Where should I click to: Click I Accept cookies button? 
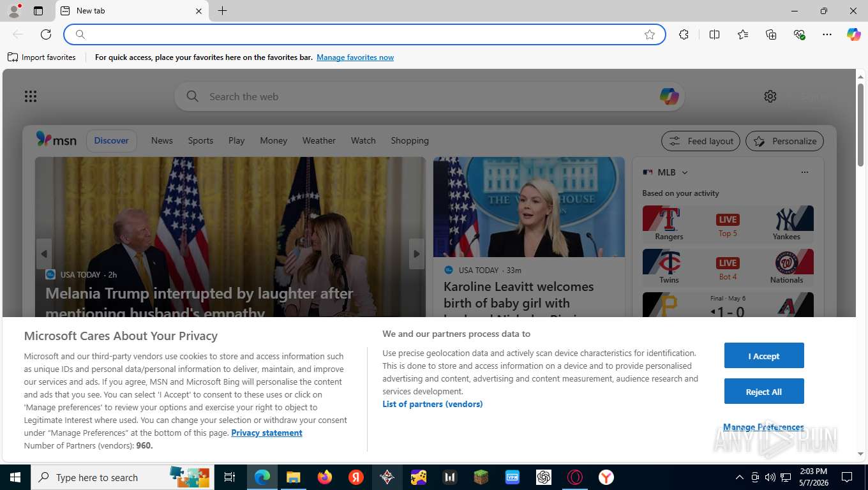point(764,355)
